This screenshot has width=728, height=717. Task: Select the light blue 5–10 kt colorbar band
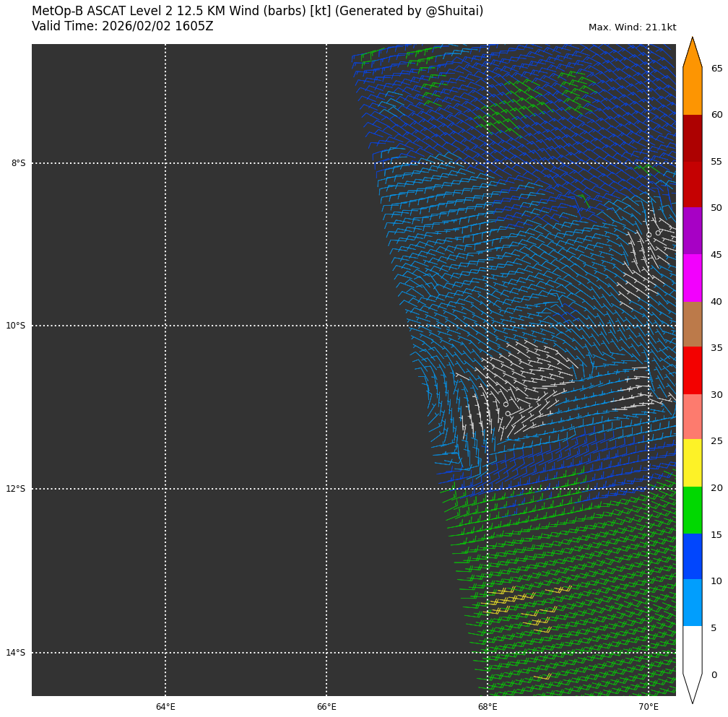pos(692,602)
